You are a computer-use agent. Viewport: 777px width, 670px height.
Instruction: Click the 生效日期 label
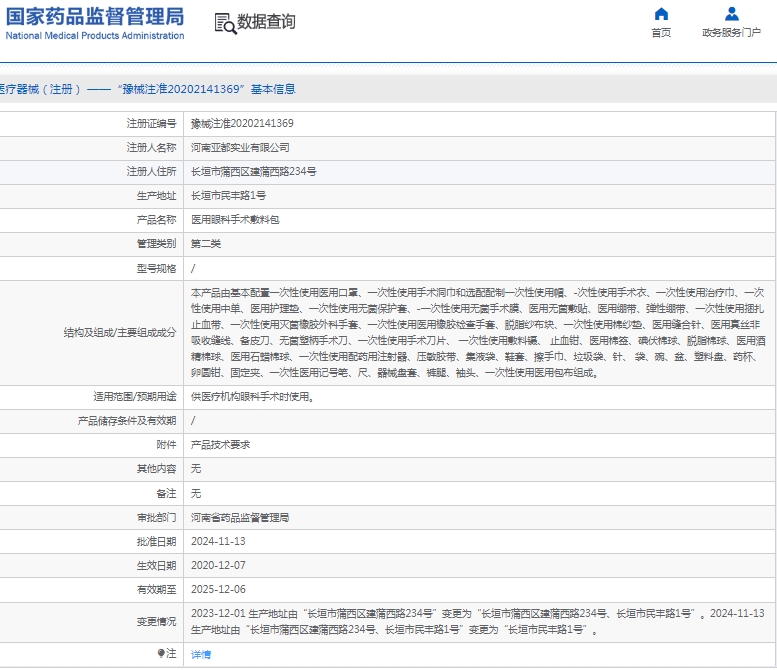(x=157, y=565)
